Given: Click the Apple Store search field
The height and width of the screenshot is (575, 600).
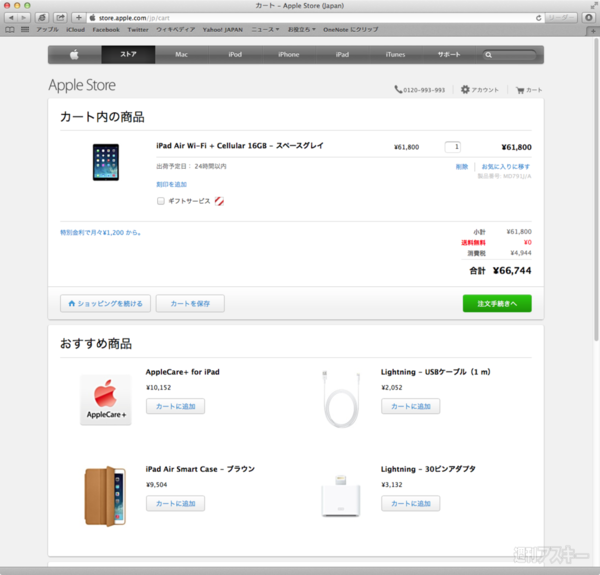Looking at the screenshot, I should pyautogui.click(x=509, y=55).
